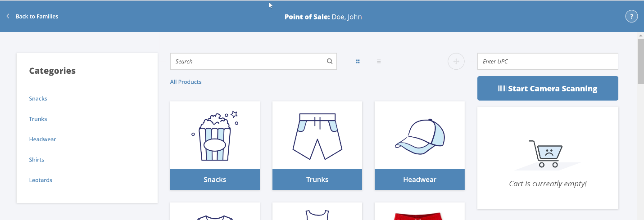
Task: Go back via the Back to Families arrow
Action: coord(8,16)
